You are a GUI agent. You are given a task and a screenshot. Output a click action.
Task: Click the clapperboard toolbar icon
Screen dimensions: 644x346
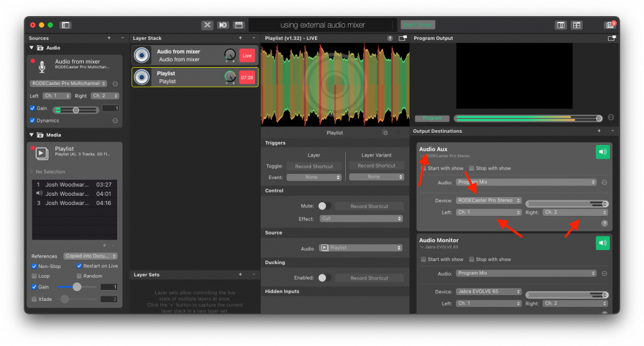pyautogui.click(x=239, y=25)
